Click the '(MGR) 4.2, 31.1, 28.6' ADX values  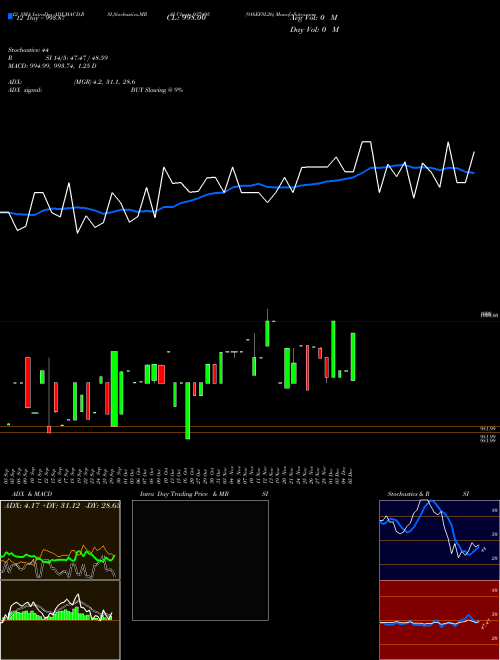click(104, 82)
